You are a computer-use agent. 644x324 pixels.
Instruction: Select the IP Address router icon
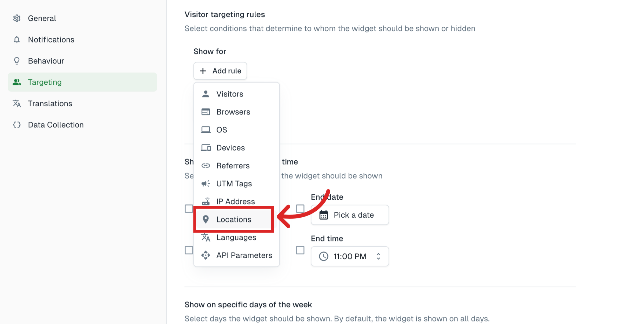pos(206,201)
